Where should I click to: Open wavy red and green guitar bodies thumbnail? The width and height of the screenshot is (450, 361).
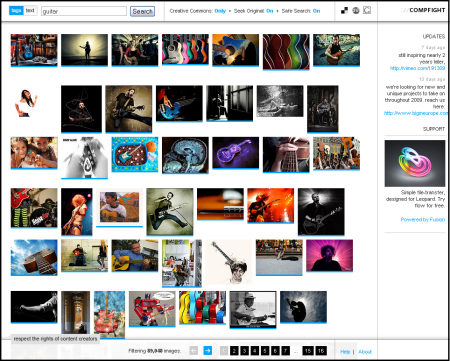coord(286,52)
